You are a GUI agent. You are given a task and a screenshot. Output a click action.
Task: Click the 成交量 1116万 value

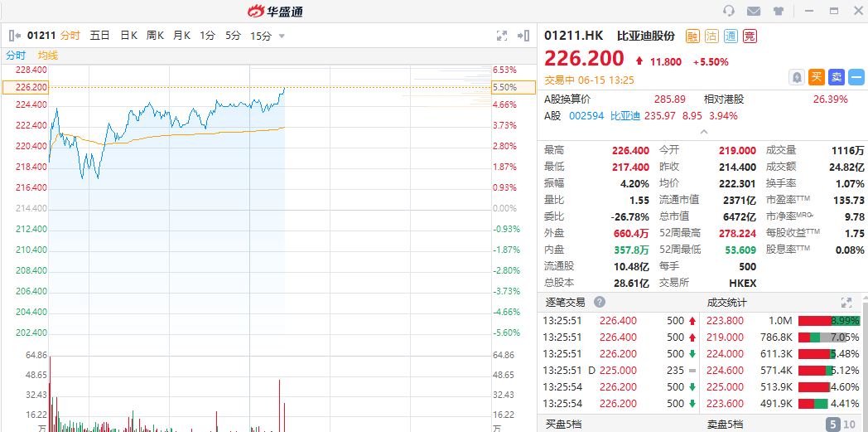point(847,150)
